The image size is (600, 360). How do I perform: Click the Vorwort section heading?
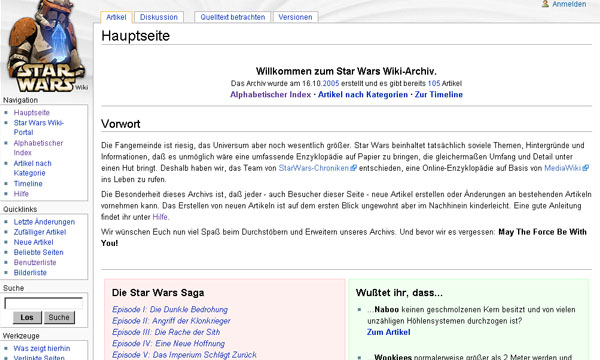click(121, 124)
